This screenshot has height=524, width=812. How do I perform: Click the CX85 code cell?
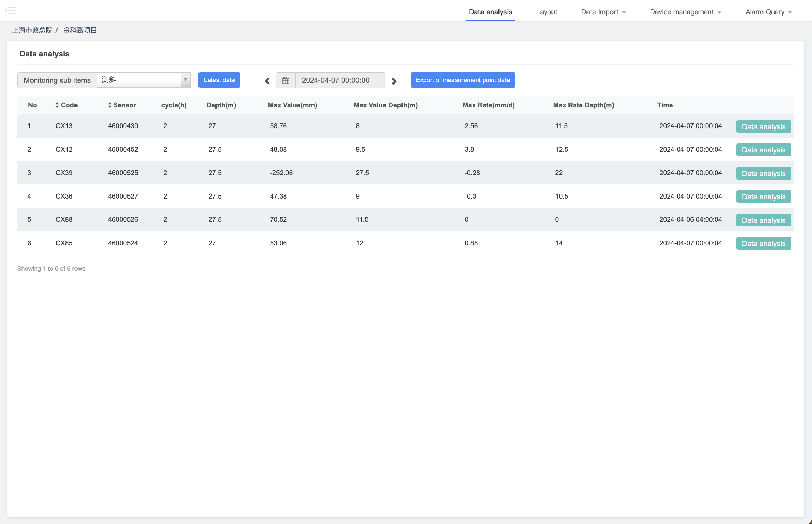(x=64, y=243)
